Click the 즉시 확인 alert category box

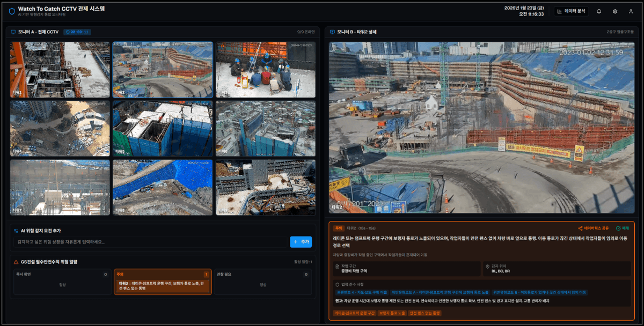(62, 282)
